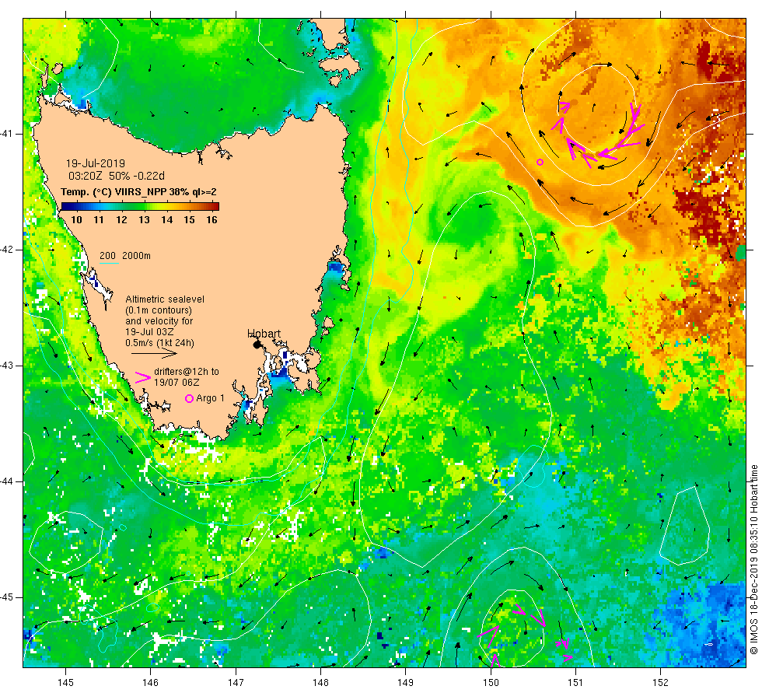
Task: Click the longitude axis label '152'
Action: tap(660, 683)
